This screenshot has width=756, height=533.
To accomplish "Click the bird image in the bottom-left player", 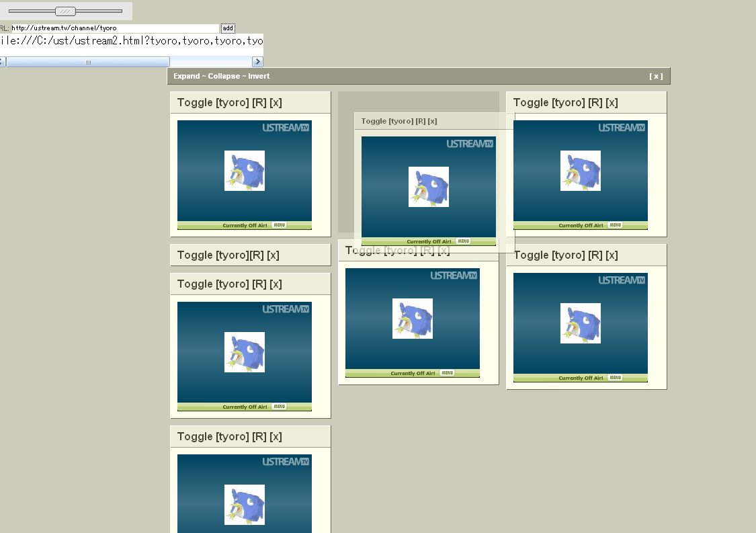I will point(245,505).
